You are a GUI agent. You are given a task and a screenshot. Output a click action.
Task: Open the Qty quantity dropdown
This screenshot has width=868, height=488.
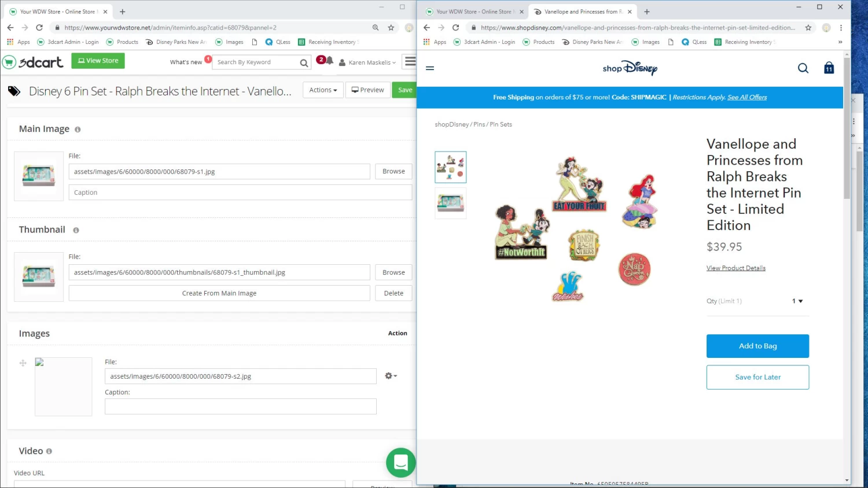pos(797,301)
